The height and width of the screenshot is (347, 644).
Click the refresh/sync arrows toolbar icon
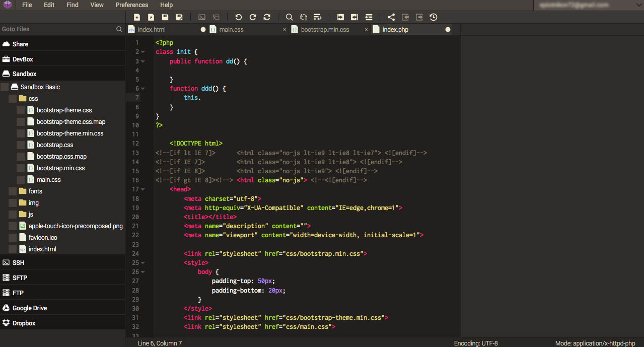[x=267, y=17]
